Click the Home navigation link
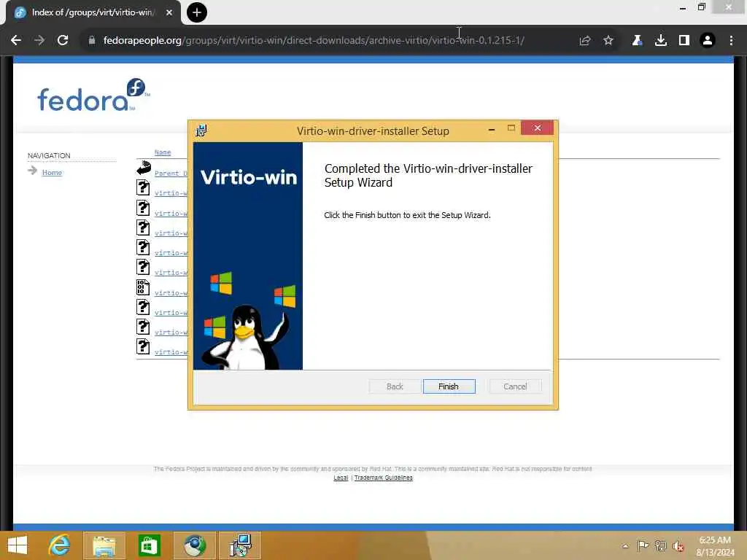 click(52, 172)
